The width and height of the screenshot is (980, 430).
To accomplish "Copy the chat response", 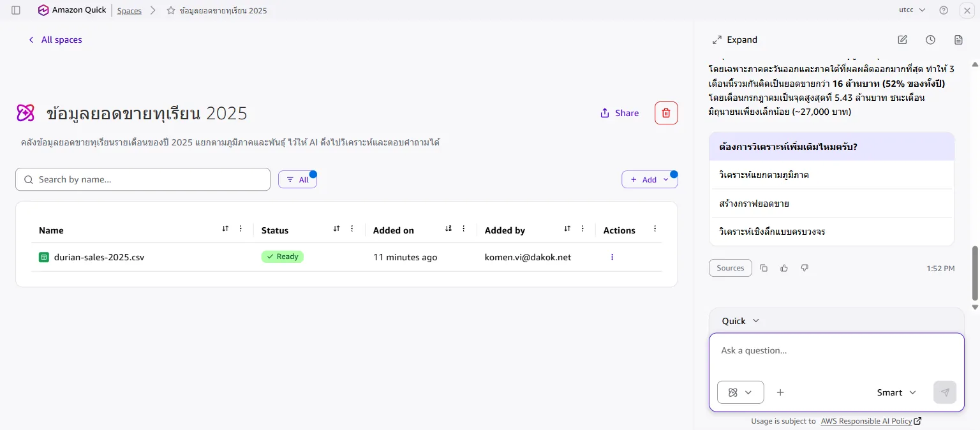I will tap(764, 268).
